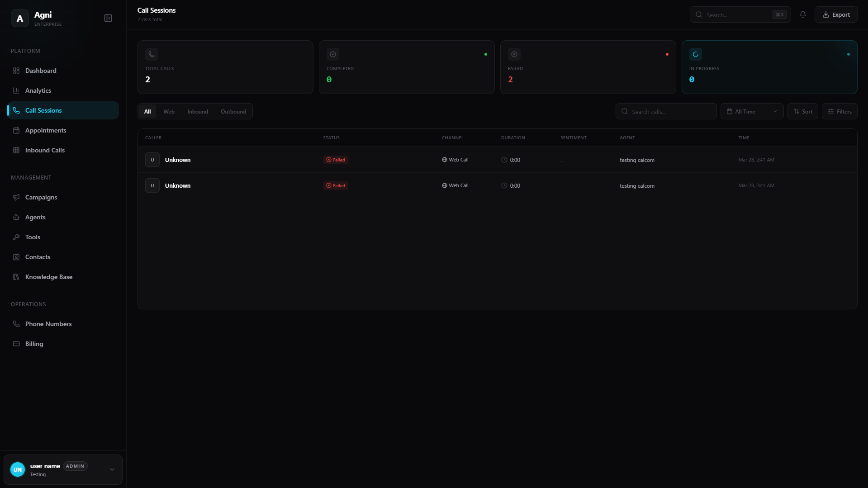Switch to the Inbound tab

[198, 111]
